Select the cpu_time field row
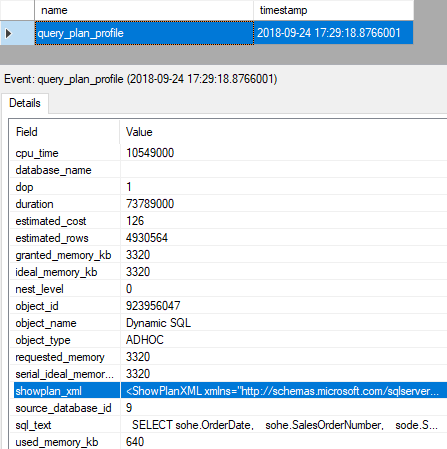447x449 pixels. 229,153
